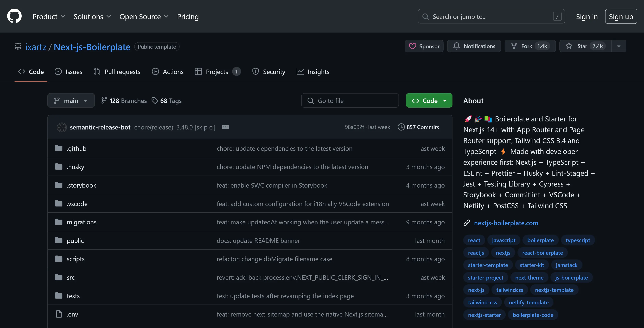Click the semantic-release-bot avatar
Screen dimensions: 644x328
click(62, 127)
